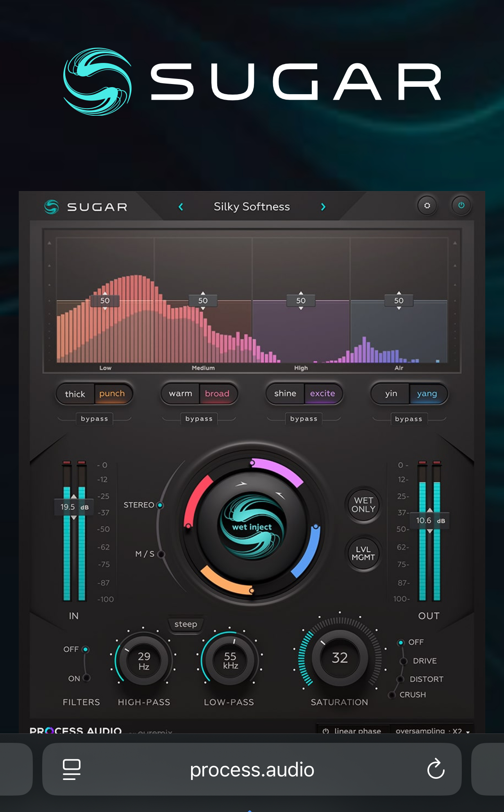
Task: Select STEREO processing mode
Action: [143, 505]
